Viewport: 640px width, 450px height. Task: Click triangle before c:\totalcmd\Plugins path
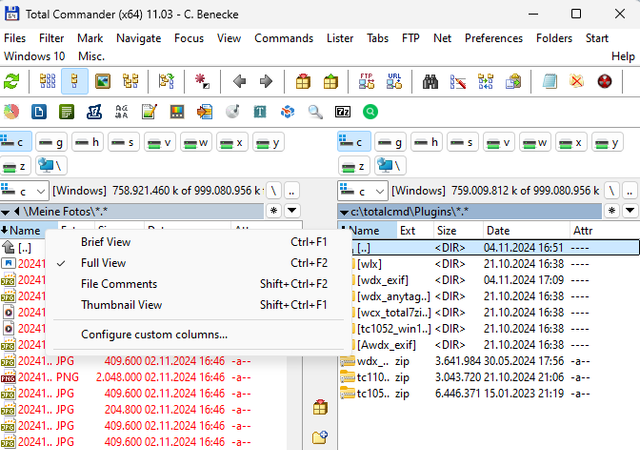(x=344, y=212)
